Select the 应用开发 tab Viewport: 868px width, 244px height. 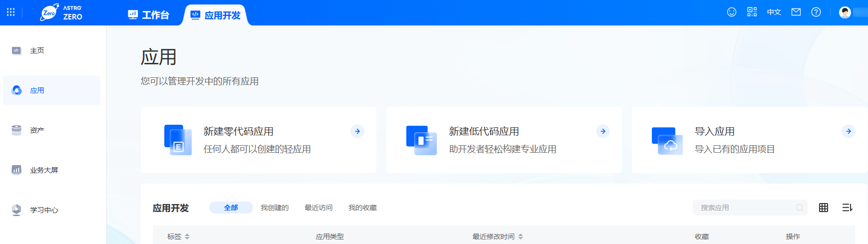click(x=216, y=15)
